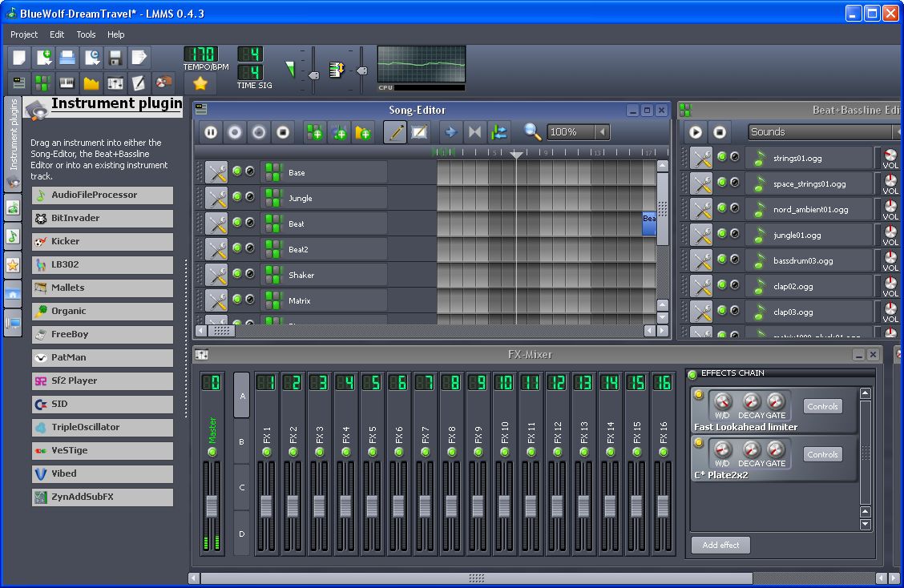Open My Home sidebar tab icon
This screenshot has height=588, width=904.
point(13,294)
